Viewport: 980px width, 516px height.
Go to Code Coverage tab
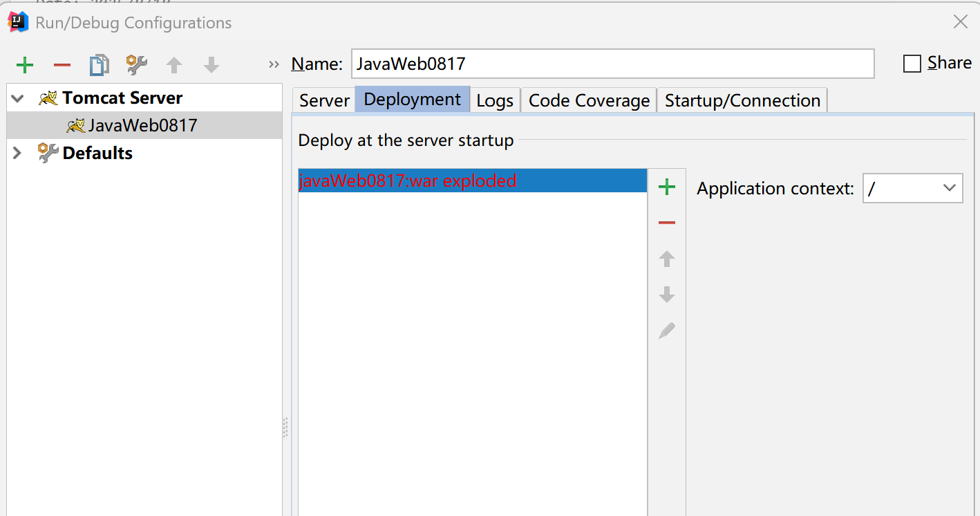[x=589, y=100]
